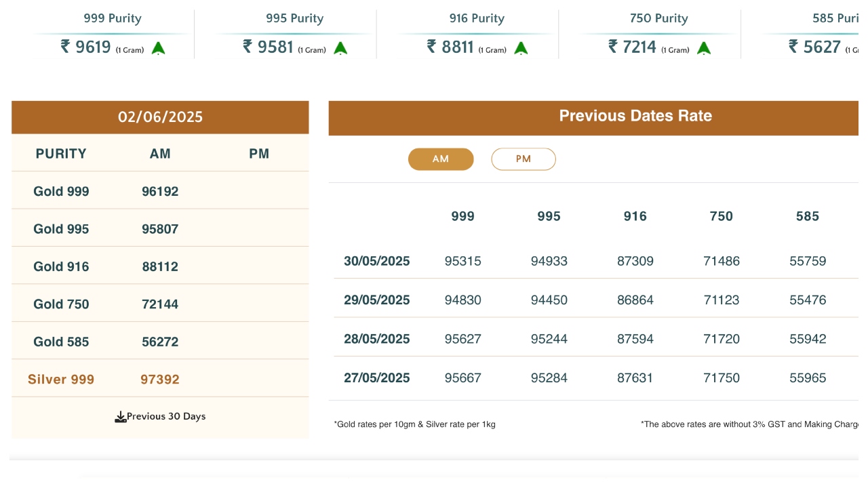Click the 27/05/2025 date row
Screen dimensions: 868x488
(x=376, y=378)
